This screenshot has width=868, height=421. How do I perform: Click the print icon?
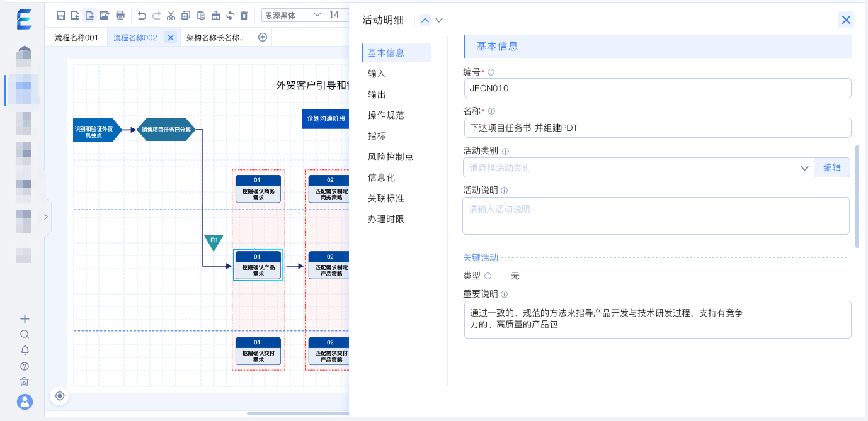coord(120,15)
